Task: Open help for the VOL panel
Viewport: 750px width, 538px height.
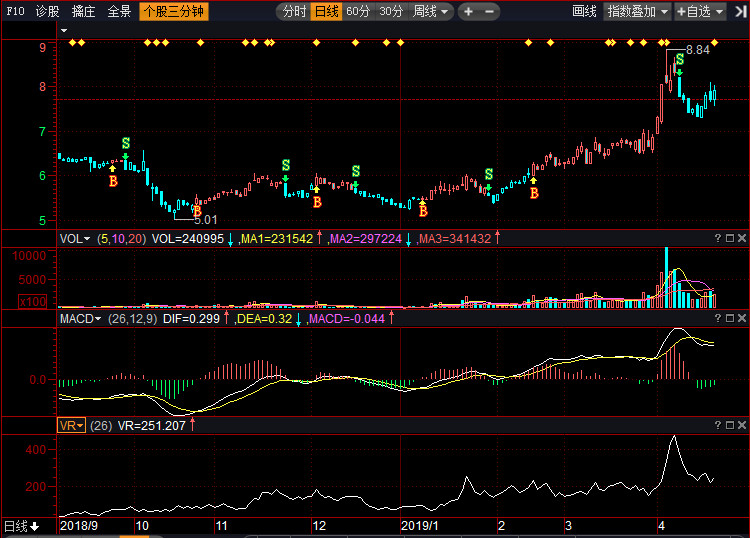Action: tap(718, 238)
